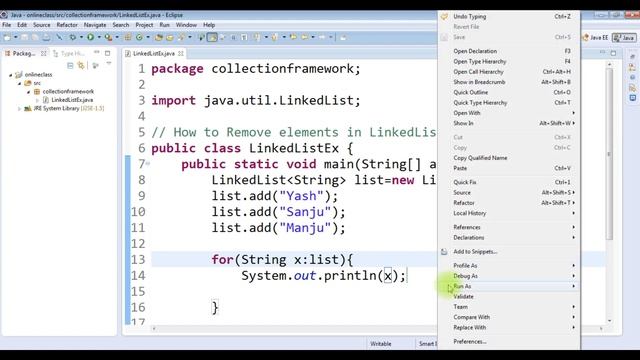Open the New Java Class dropdown arrow
Viewport: 640px width, 360px height.
pyautogui.click(x=148, y=38)
